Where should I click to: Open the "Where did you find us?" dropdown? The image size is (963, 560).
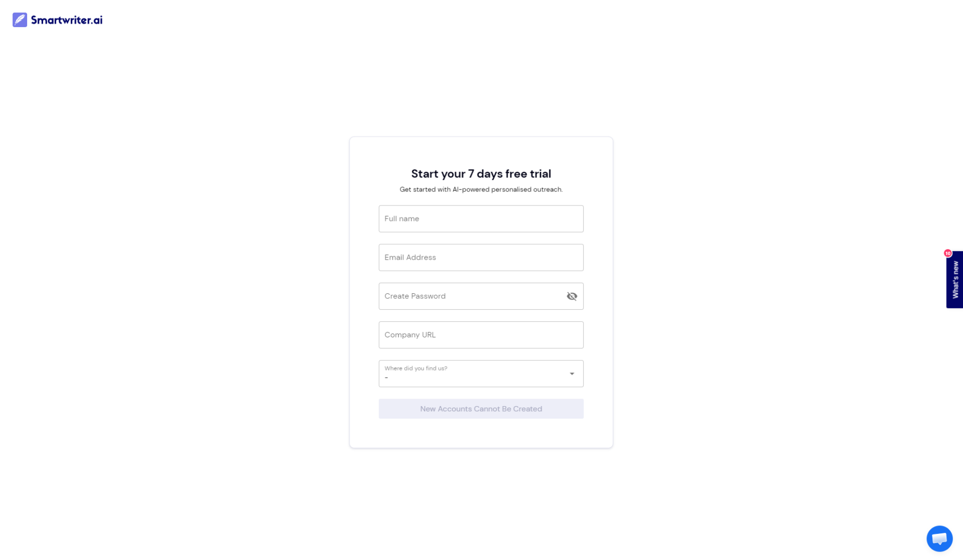click(480, 374)
